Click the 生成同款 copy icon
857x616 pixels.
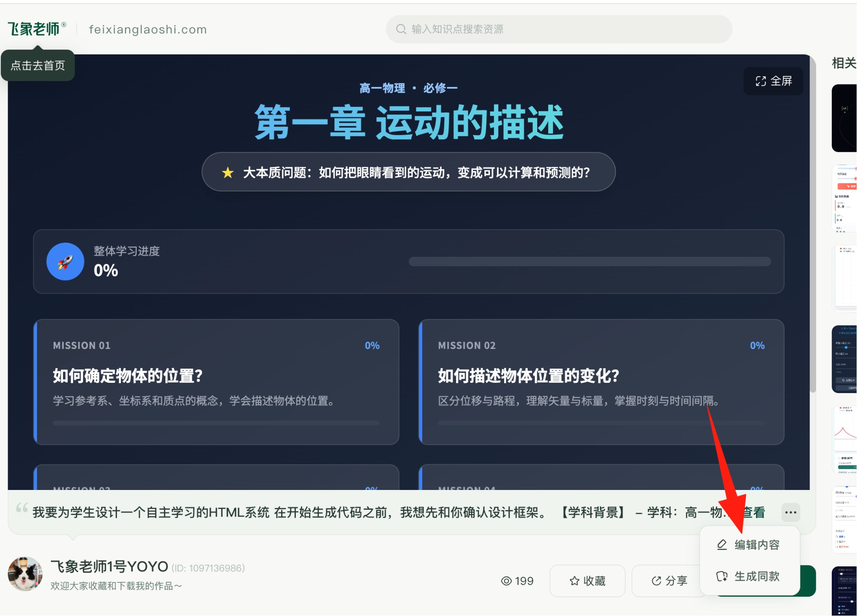tap(722, 577)
